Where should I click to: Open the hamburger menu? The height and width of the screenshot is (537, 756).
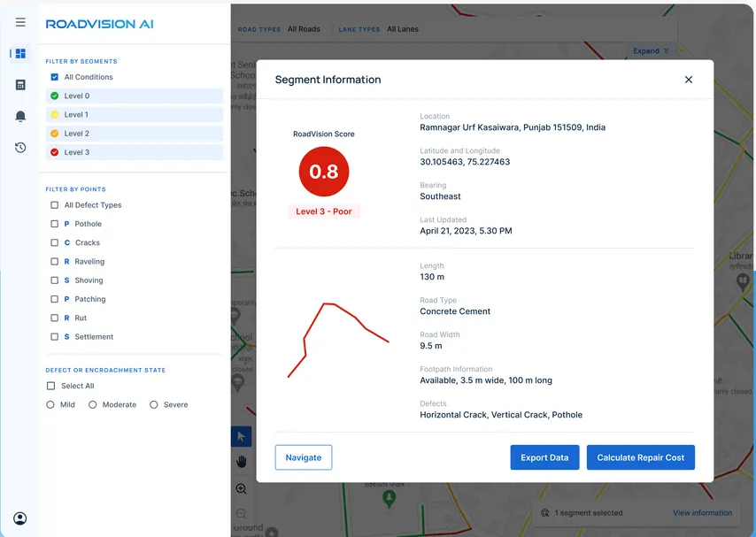[20, 22]
